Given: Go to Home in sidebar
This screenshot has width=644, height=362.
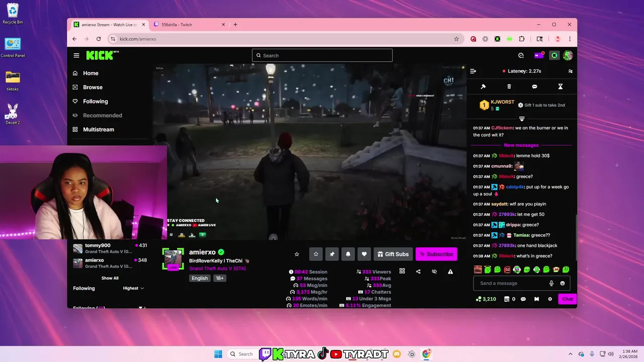Looking at the screenshot, I should tap(91, 73).
